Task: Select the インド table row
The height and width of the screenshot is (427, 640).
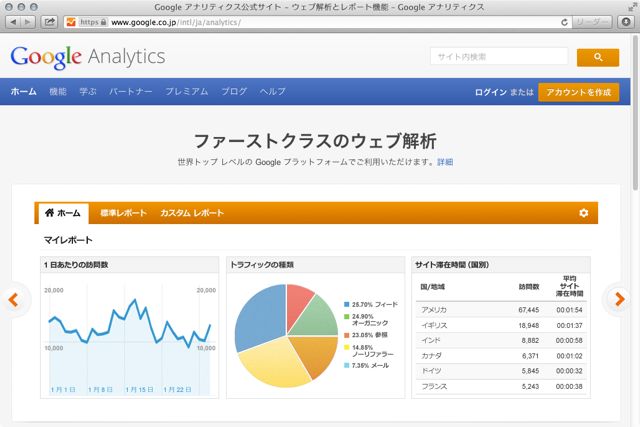Action: point(501,340)
